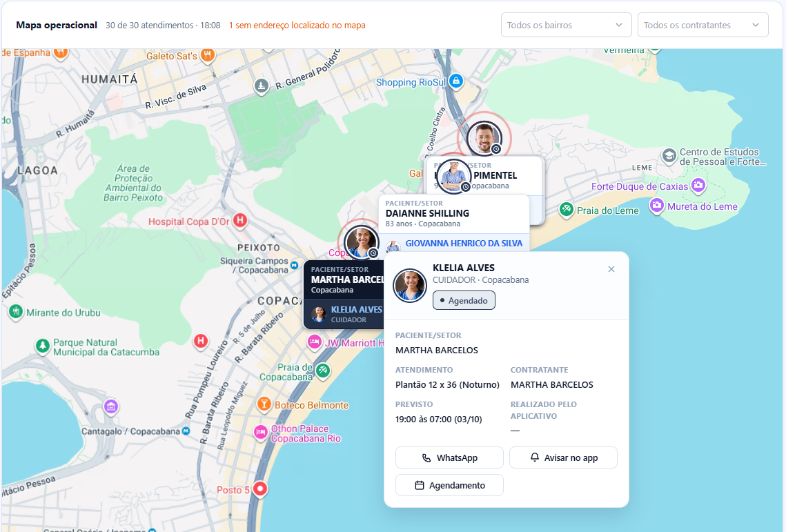
Task: Click the Forte Duque de Caxias camera pin
Action: click(698, 185)
